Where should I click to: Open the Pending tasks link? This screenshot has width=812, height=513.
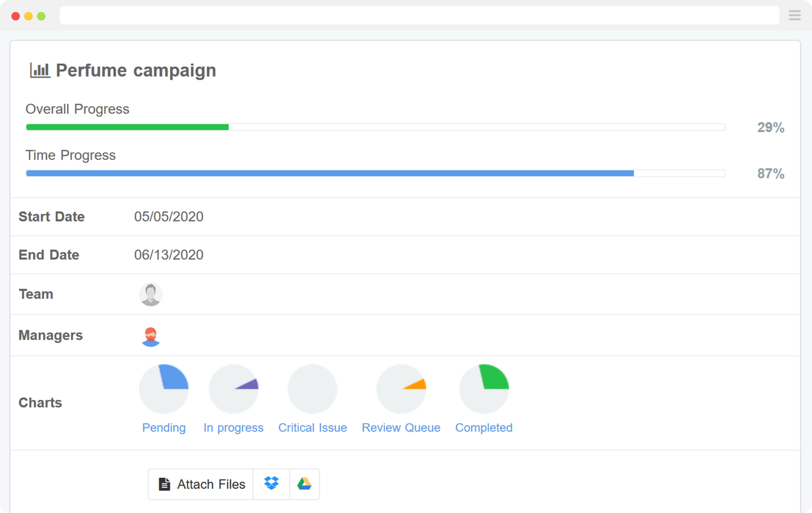[x=164, y=427]
